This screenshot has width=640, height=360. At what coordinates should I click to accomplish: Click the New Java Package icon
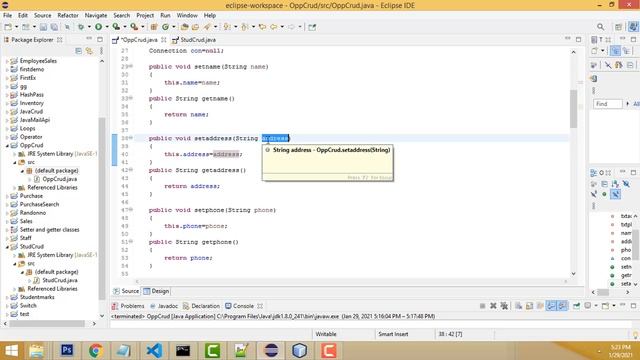tap(154, 27)
